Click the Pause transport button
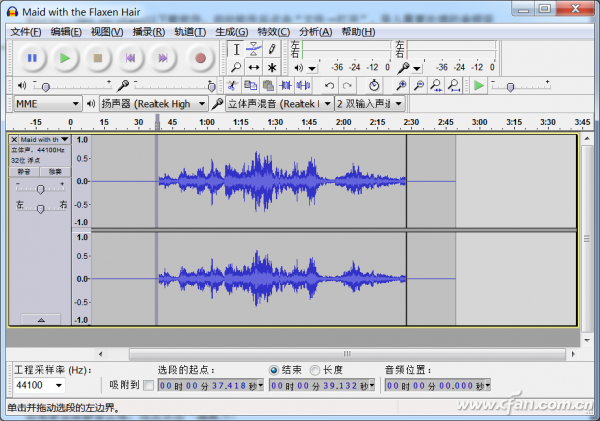 [x=32, y=58]
